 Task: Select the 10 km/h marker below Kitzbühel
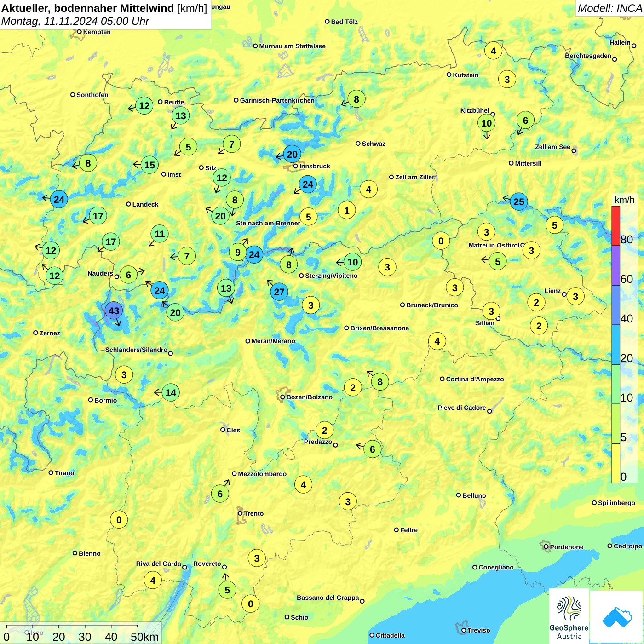(487, 123)
